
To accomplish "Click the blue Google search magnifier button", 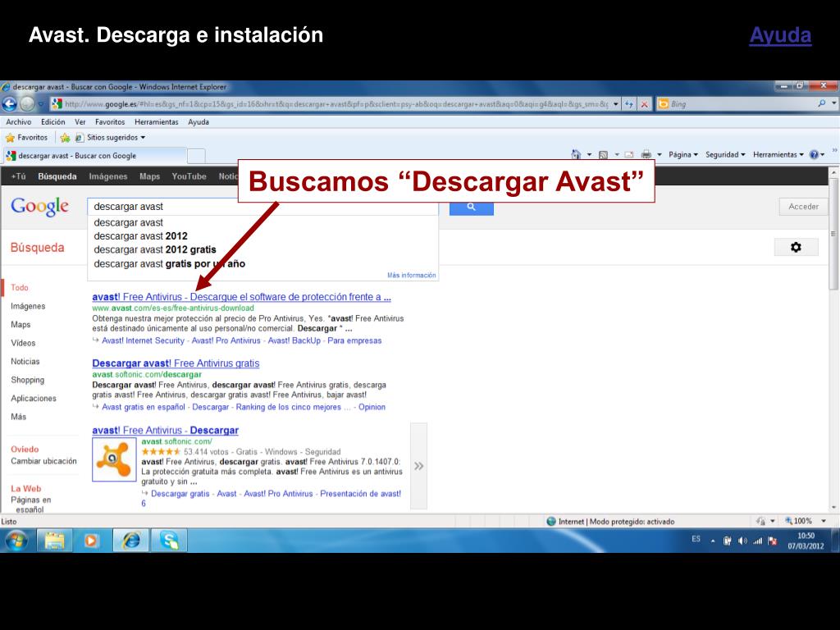I will [472, 208].
